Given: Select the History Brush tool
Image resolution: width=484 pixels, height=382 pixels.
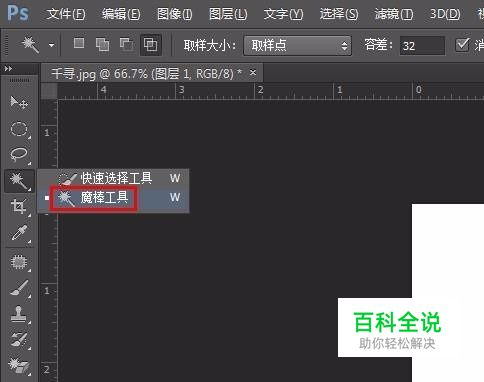Looking at the screenshot, I should point(19,340).
